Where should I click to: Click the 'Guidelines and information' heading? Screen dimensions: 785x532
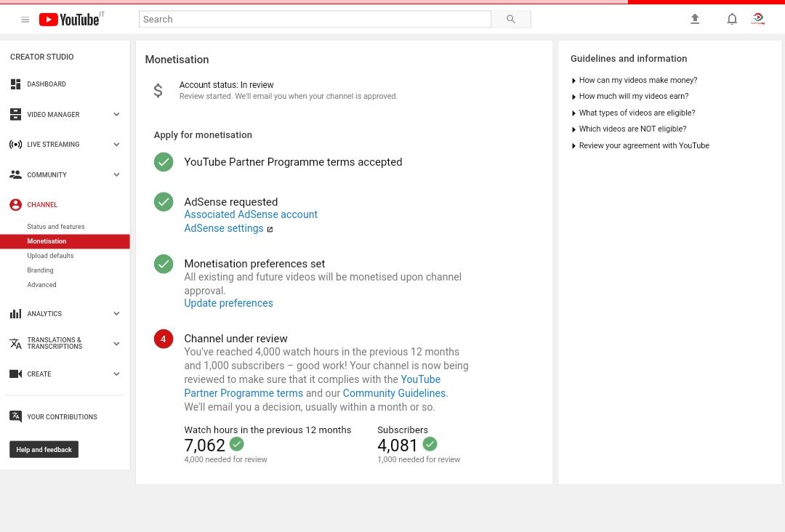629,59
